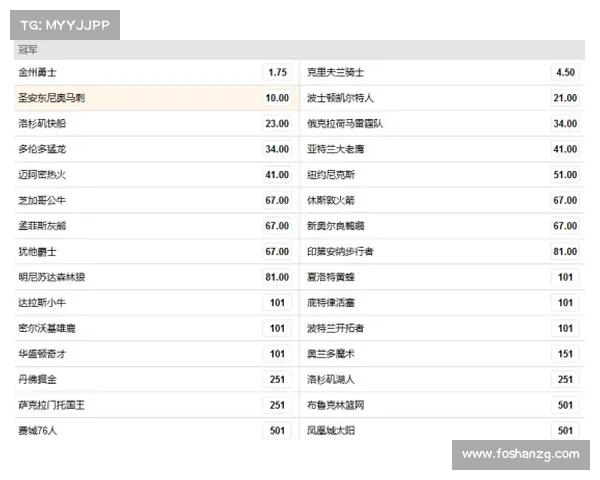Image resolution: width=600 pixels, height=480 pixels.
Task: Select the 洛杉矶快船 team name
Action: (x=42, y=124)
